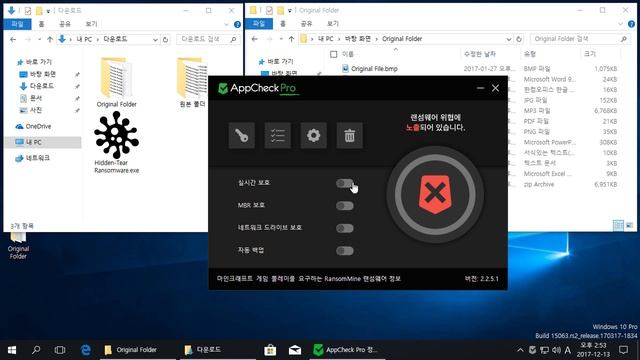
Task: Open recent locations dropdown in Original Folder window
Action: 281,39
